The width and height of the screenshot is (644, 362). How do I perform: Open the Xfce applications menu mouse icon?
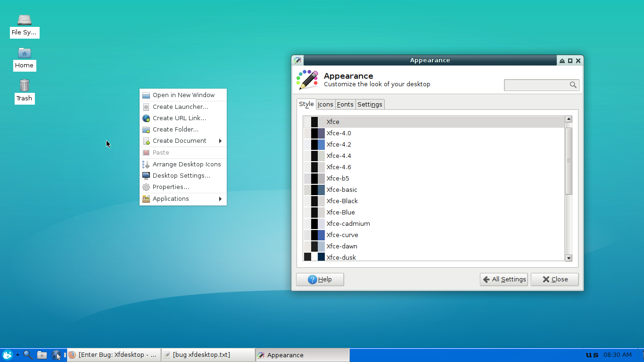tap(7, 355)
